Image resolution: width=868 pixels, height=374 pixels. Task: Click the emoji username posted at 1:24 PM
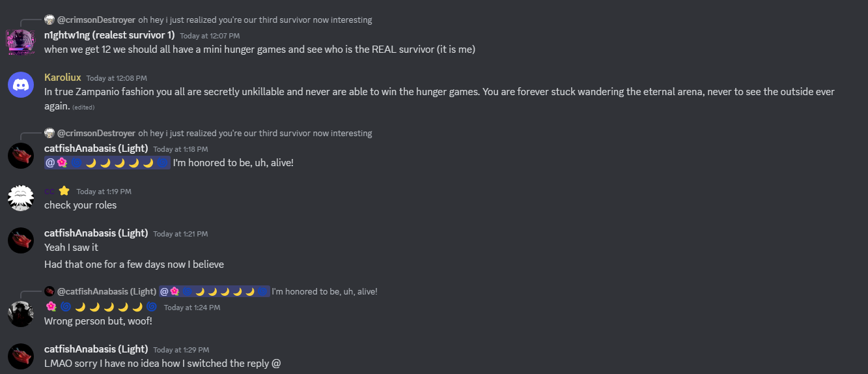click(x=100, y=307)
